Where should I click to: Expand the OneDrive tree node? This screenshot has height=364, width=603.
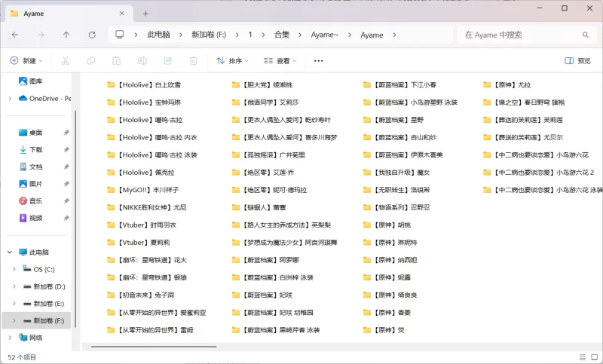(x=10, y=99)
